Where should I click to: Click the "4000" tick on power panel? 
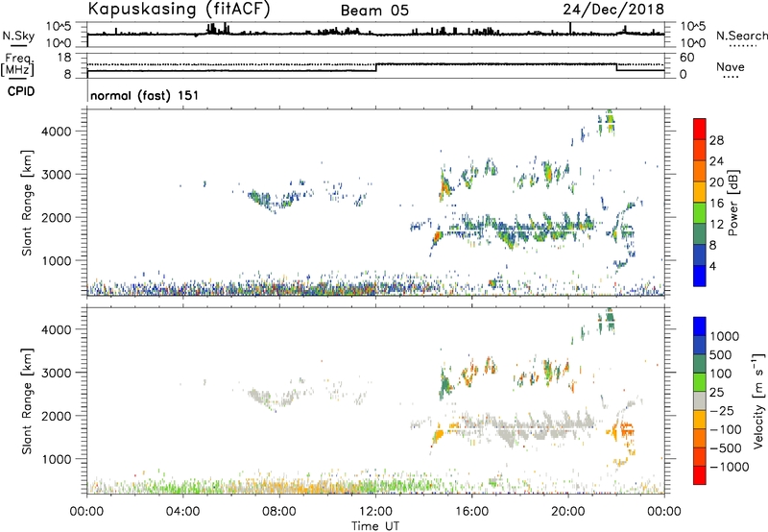pos(58,132)
